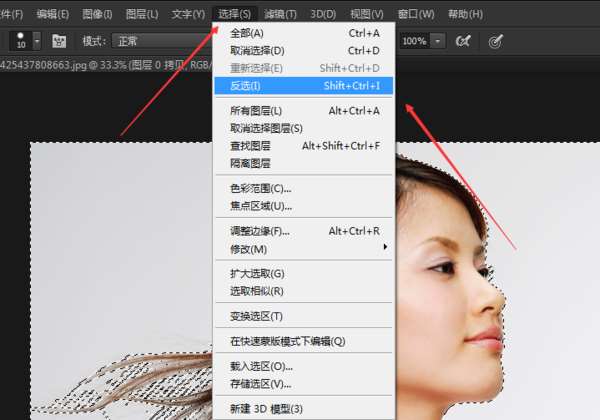Choose 反选(I) from the Select menu
This screenshot has width=600, height=420.
[x=304, y=85]
